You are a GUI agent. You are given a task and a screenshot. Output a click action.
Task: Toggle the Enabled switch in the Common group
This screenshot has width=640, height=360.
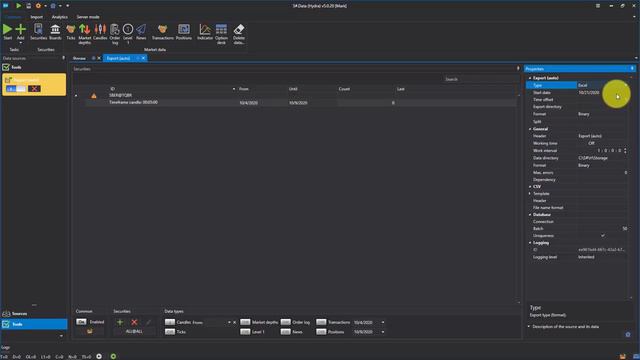(x=81, y=322)
